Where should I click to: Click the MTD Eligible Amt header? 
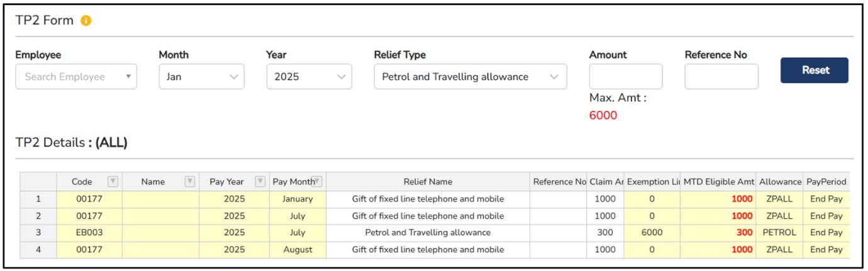coord(718,182)
